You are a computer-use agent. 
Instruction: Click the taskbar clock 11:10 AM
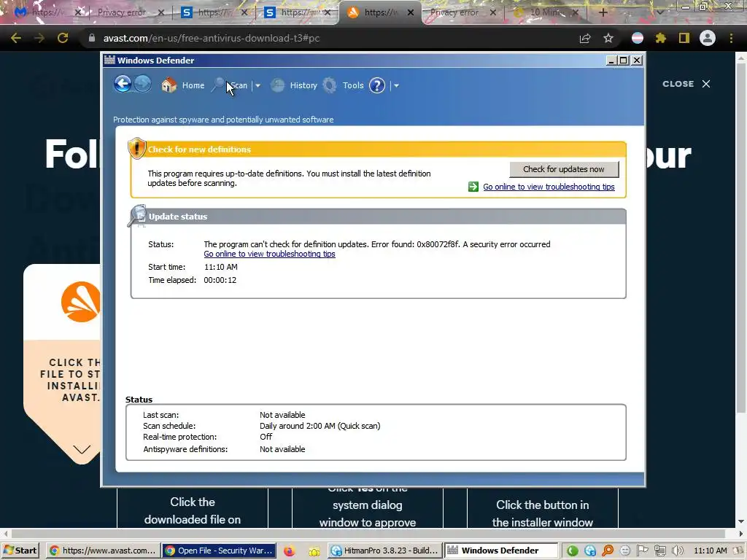[x=711, y=551]
